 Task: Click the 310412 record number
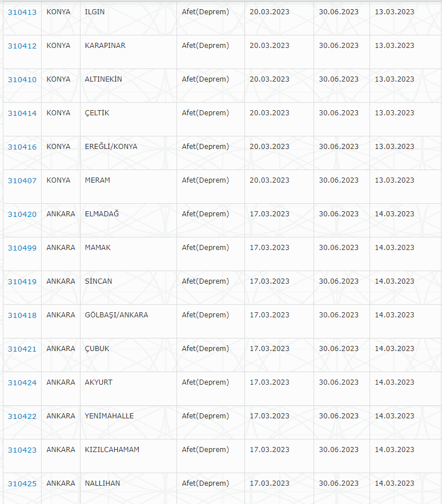22,46
